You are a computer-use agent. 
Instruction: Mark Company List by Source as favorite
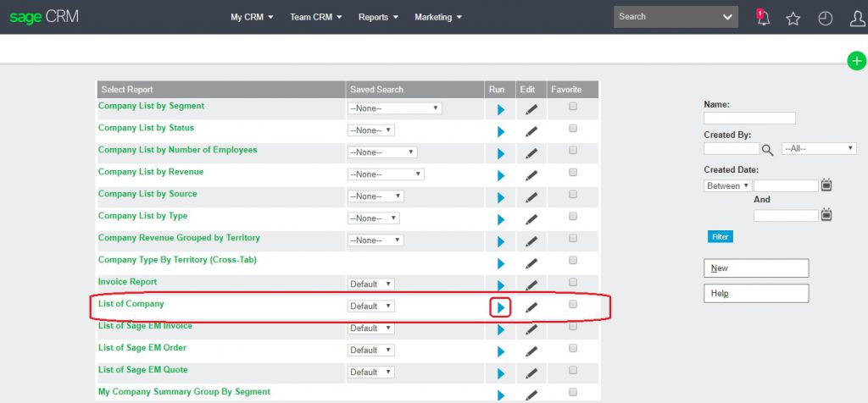(x=573, y=194)
